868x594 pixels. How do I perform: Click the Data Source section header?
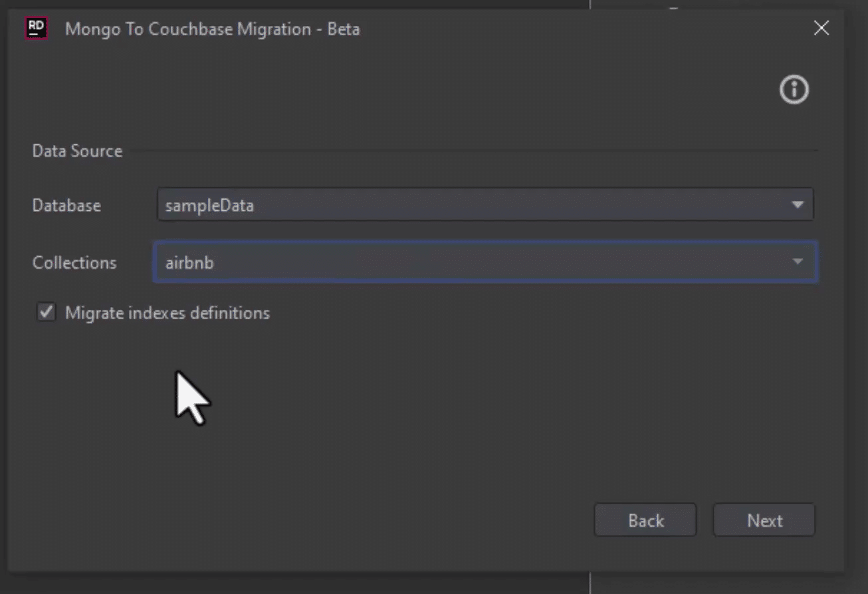[77, 151]
